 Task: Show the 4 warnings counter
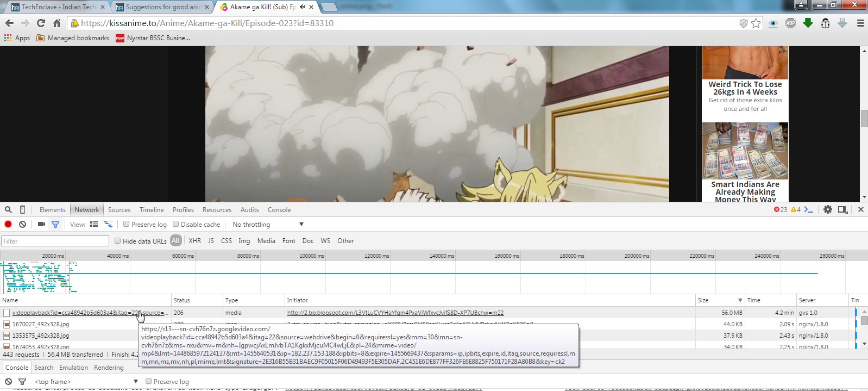tap(796, 209)
